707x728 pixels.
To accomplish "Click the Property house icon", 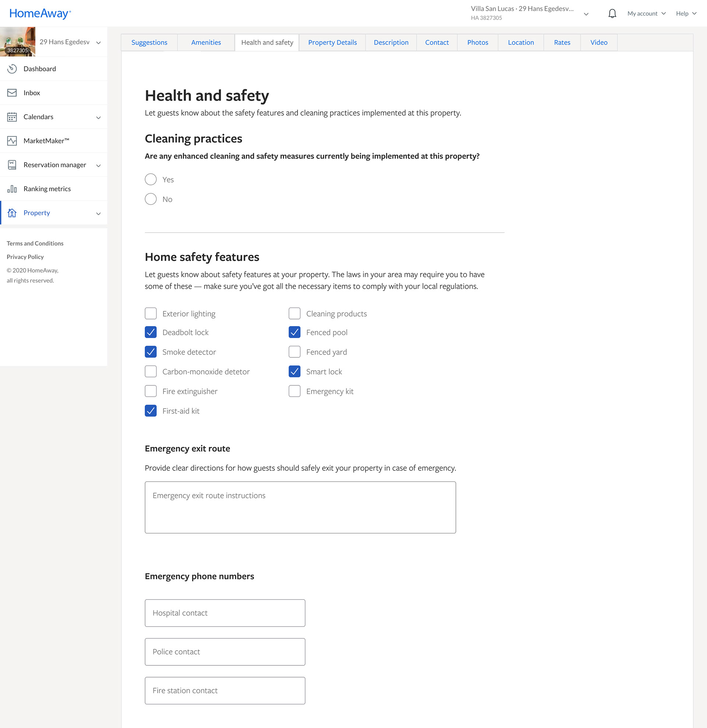I will pyautogui.click(x=12, y=213).
